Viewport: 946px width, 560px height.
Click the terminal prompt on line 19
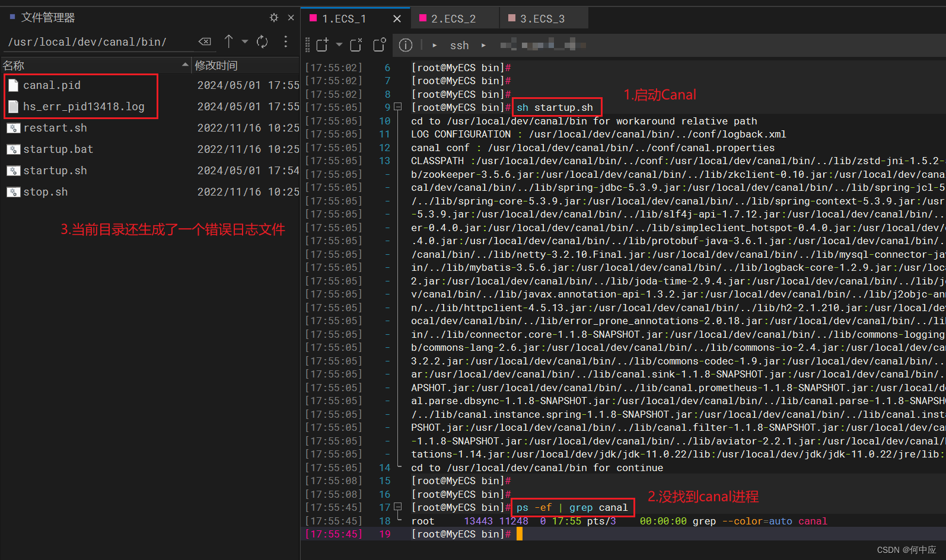point(461,535)
